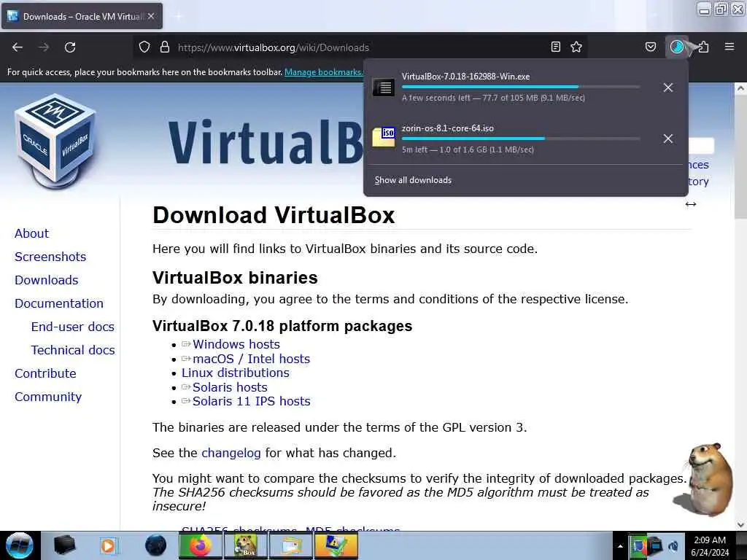Open the Manage bookmarks link

point(323,72)
